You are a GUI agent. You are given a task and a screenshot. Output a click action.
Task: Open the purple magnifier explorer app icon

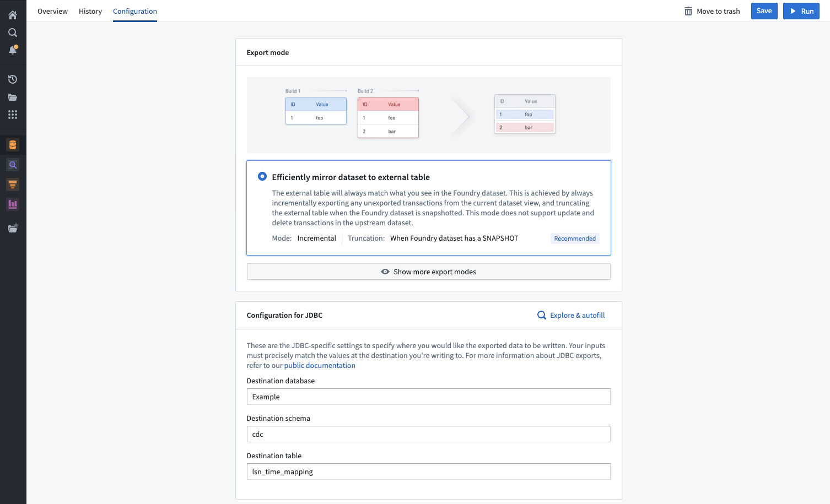coord(13,165)
